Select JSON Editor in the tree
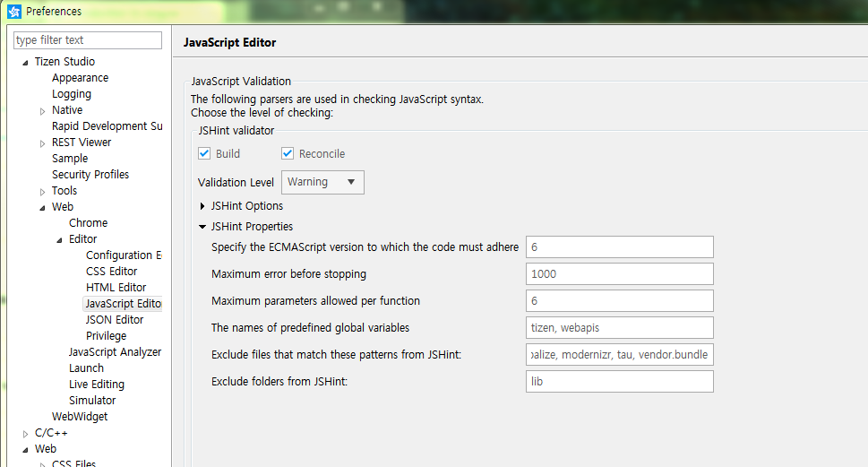Viewport: 868px width, 467px height. pyautogui.click(x=114, y=320)
